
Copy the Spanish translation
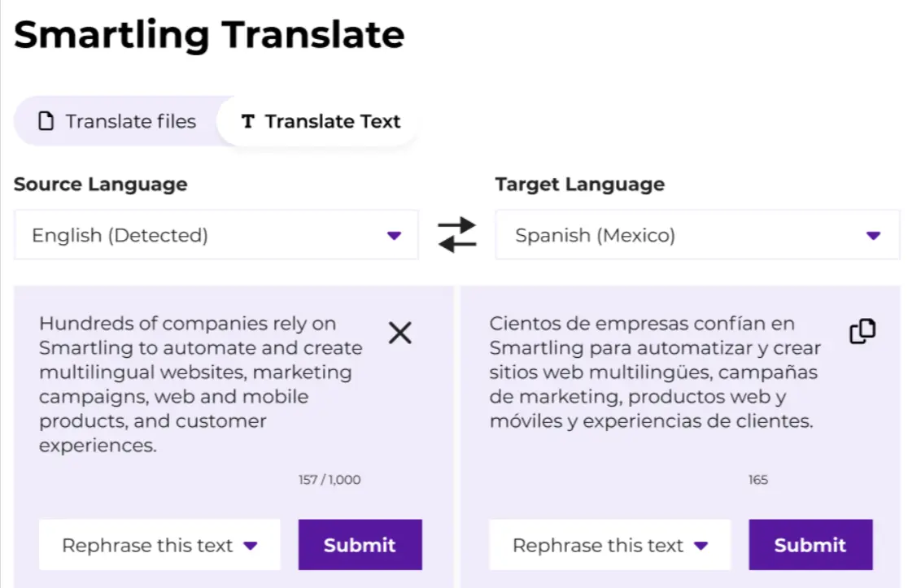point(862,331)
